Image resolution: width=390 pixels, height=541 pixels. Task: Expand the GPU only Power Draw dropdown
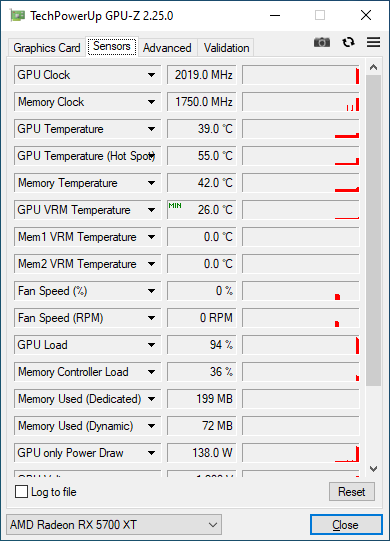pos(151,453)
